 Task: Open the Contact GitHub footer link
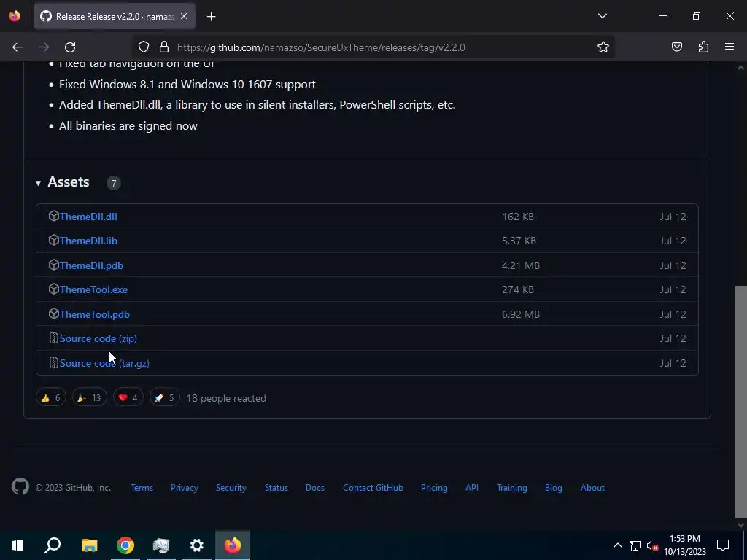coord(373,488)
